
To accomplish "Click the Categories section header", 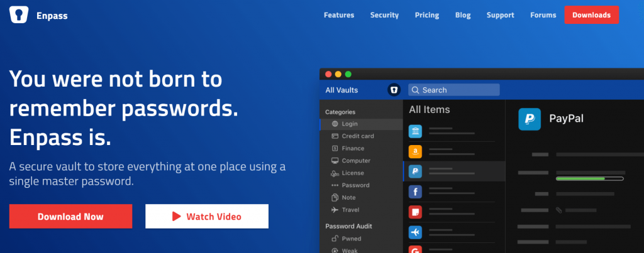I will pyautogui.click(x=340, y=112).
